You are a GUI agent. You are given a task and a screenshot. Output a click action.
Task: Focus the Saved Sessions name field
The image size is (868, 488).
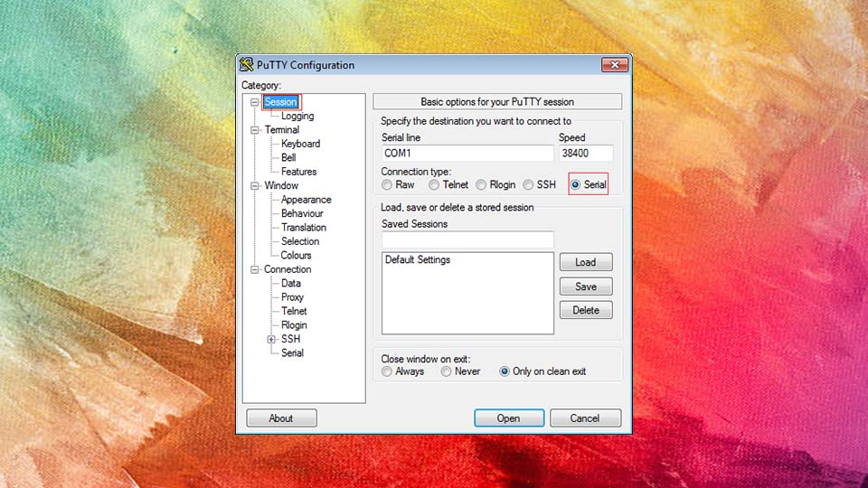coord(467,239)
